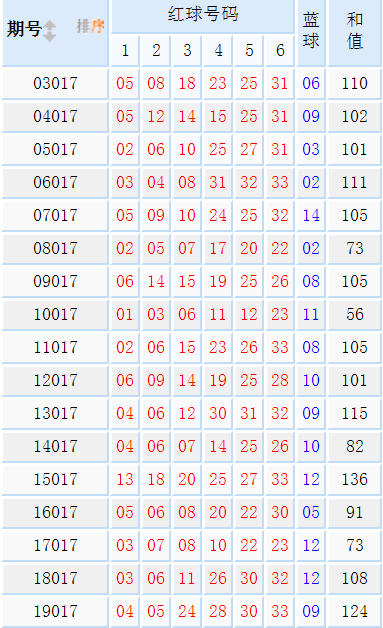Screen dimensions: 383x628
Task: Click blue ball 12 in row 17017
Action: [311, 545]
